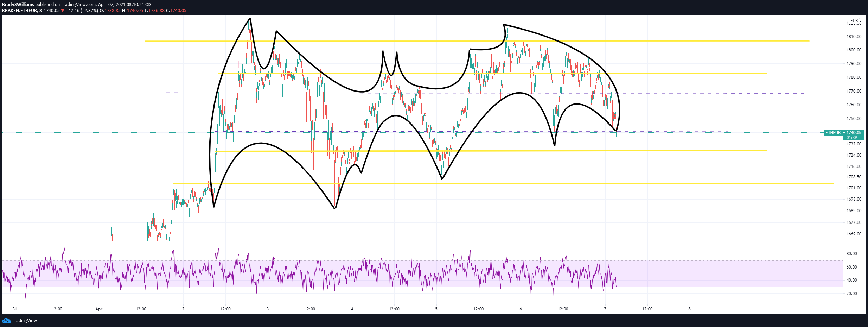Click the EUR currency label on price axis
This screenshot has height=327, width=868.
(x=854, y=21)
